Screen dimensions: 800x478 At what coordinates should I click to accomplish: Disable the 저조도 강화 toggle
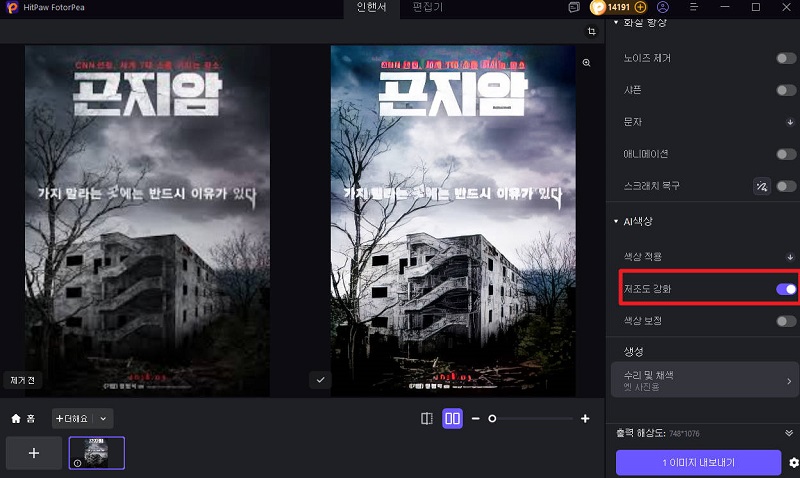[786, 289]
